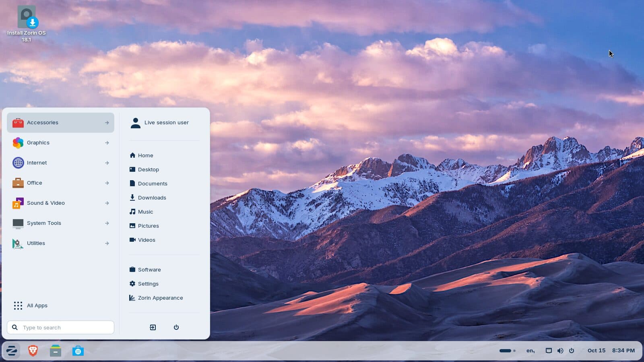Open Settings from the menu
This screenshot has height=362, width=644.
(164, 284)
